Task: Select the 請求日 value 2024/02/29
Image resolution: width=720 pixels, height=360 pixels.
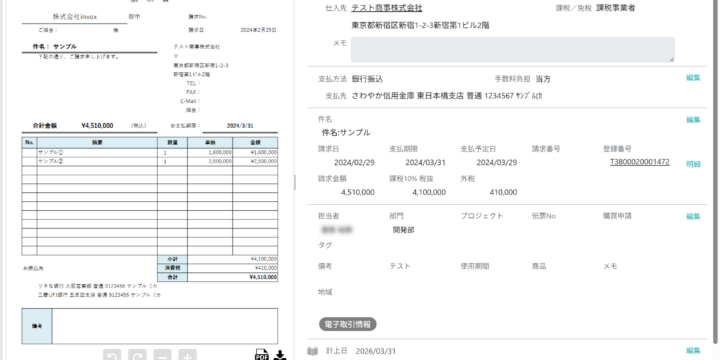Action: click(x=354, y=163)
